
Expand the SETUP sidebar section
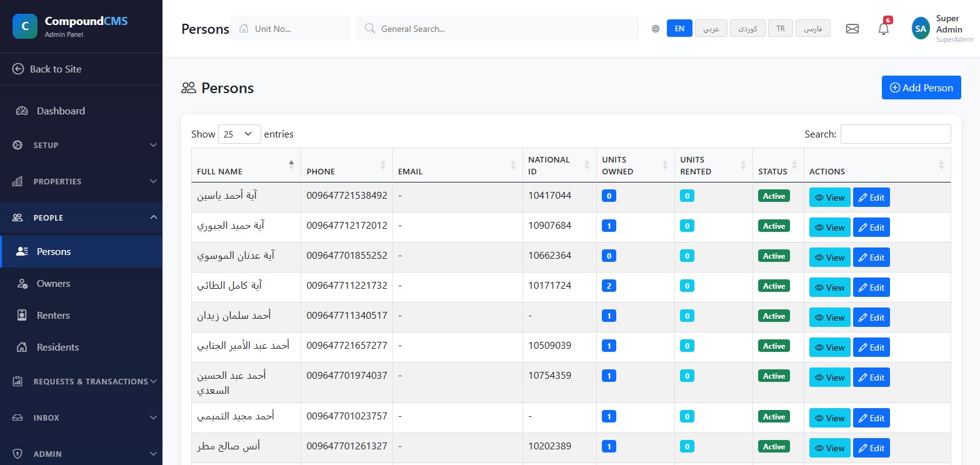click(x=81, y=145)
